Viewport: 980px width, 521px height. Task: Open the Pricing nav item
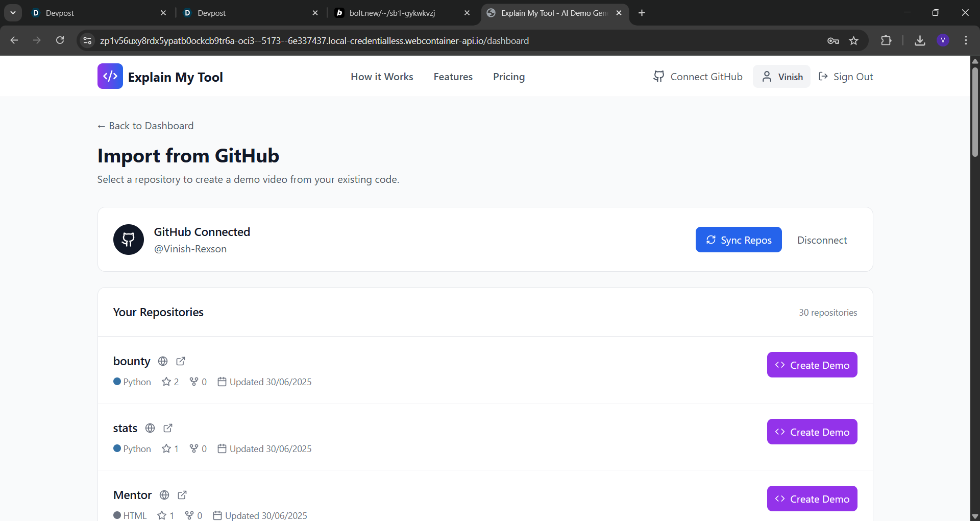pos(509,77)
